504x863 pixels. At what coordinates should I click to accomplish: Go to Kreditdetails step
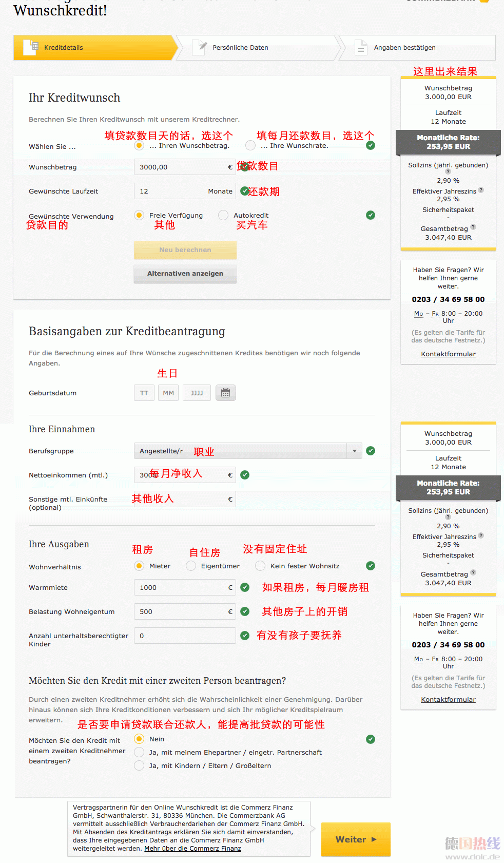pyautogui.click(x=95, y=48)
